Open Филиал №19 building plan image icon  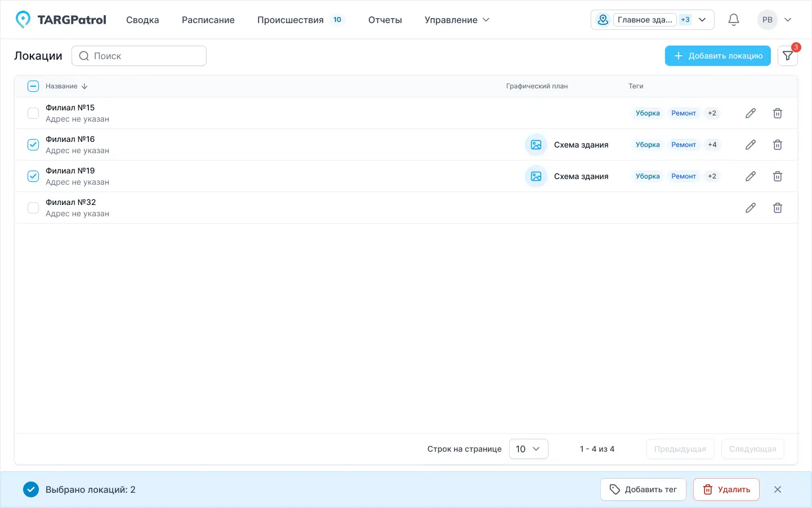point(536,176)
